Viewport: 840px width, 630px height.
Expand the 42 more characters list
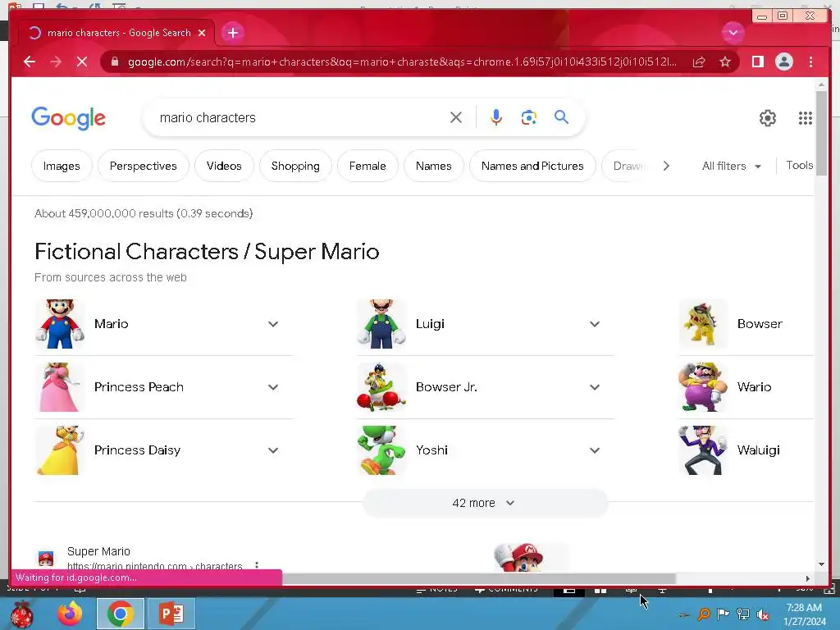[x=486, y=503]
